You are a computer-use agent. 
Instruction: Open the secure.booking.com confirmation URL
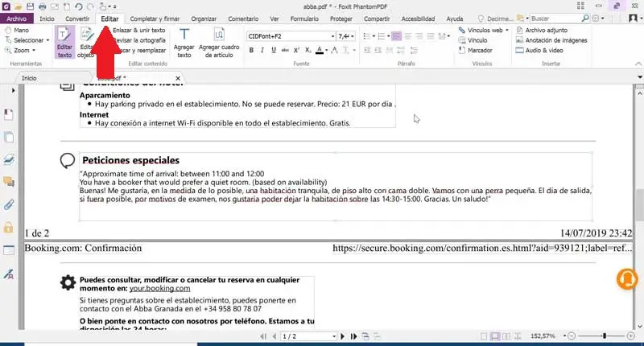[482, 248]
